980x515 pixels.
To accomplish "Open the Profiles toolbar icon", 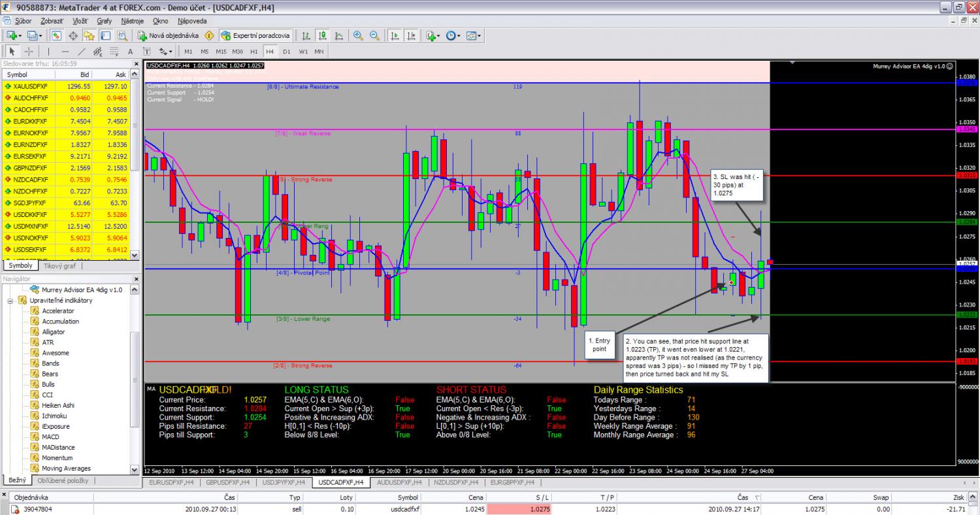I will coord(31,35).
